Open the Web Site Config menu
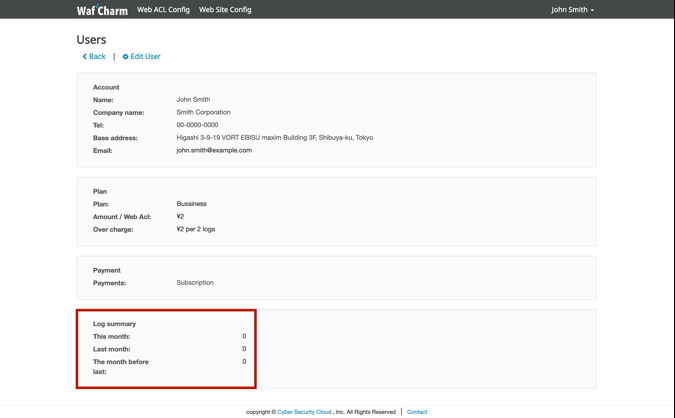This screenshot has height=418, width=675. point(225,10)
